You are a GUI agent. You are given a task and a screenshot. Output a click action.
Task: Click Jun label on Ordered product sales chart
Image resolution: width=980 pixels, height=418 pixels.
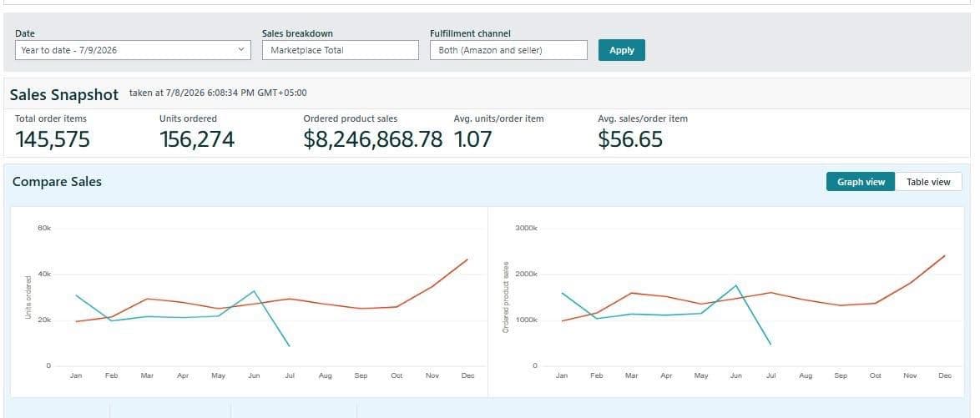point(736,375)
